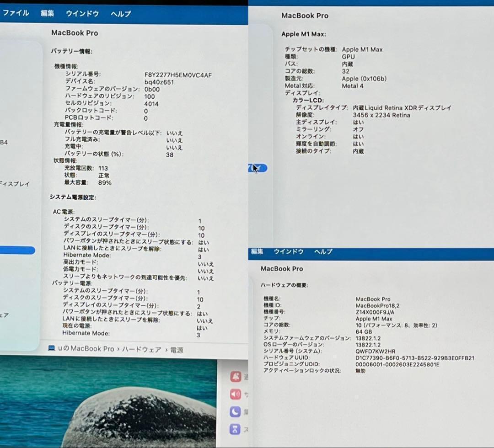Click ハードウェア in the bottom path bar
Image resolution: width=494 pixels, height=448 pixels.
(141, 349)
